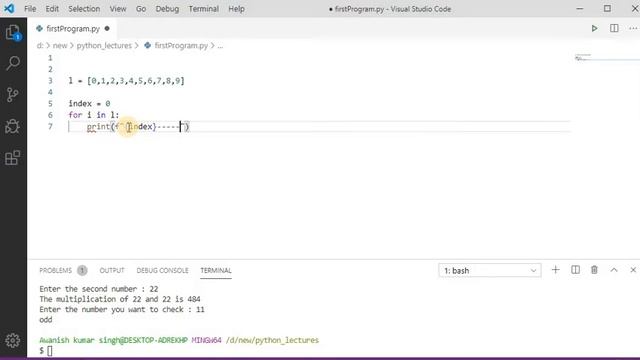
Task: Click the VS Code logo in title bar
Action: [x=9, y=8]
